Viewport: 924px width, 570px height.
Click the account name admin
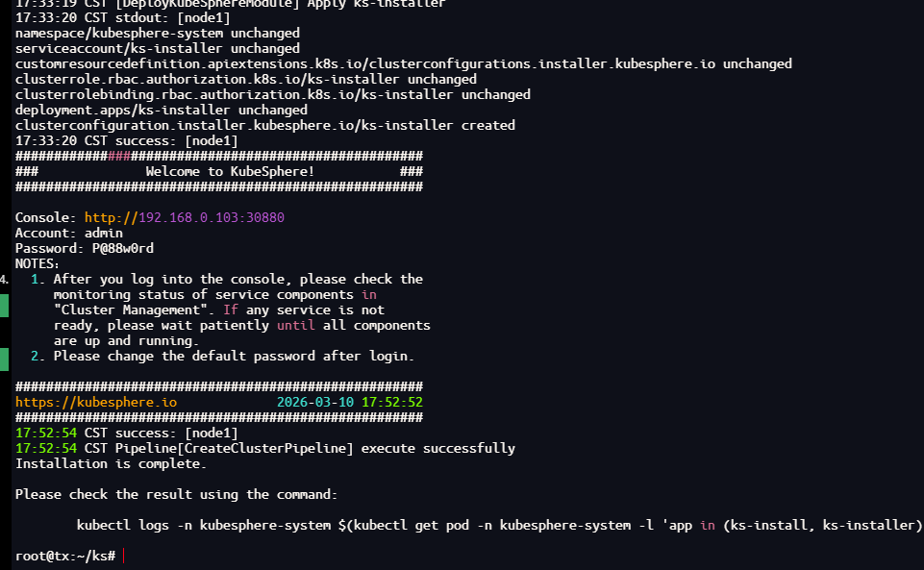(104, 233)
